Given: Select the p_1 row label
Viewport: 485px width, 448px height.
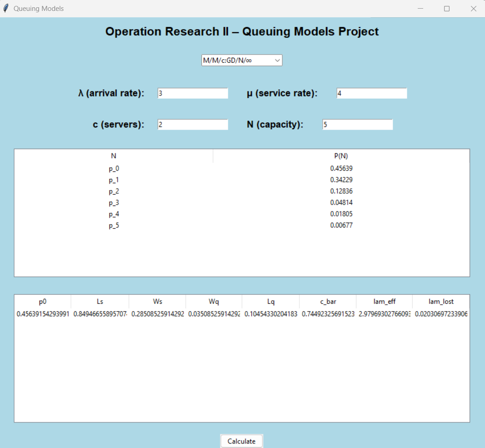Looking at the screenshot, I should coord(114,180).
